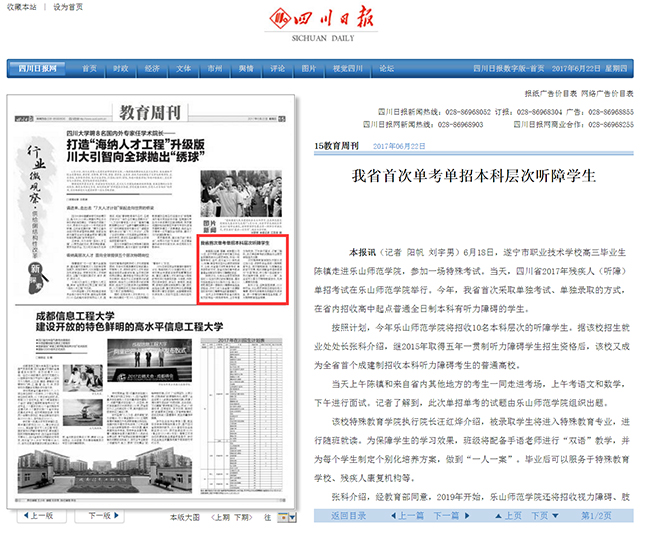This screenshot has height=538, width=650.
Task: Go to previous page with 上一版 button
Action: pos(38,516)
